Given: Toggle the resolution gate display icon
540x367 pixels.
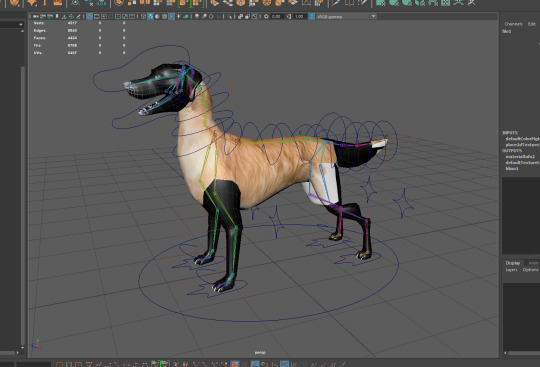Looking at the screenshot, I should [x=104, y=17].
